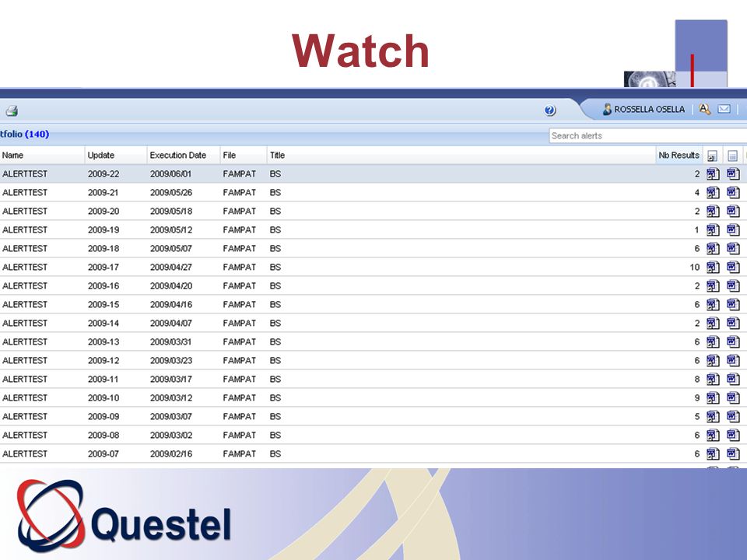This screenshot has height=560, width=747.
Task: Focus the Search alerts input field
Action: click(x=648, y=135)
